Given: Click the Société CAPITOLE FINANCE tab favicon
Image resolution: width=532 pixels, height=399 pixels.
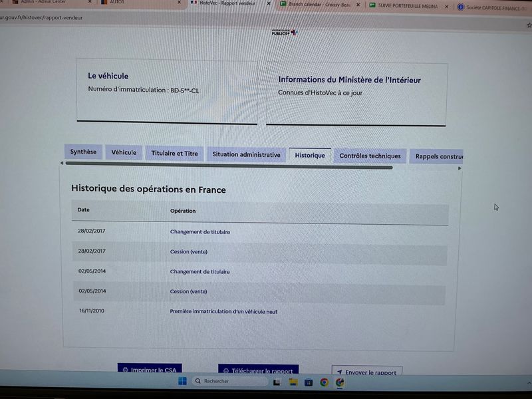Looking at the screenshot, I should pyautogui.click(x=460, y=7).
